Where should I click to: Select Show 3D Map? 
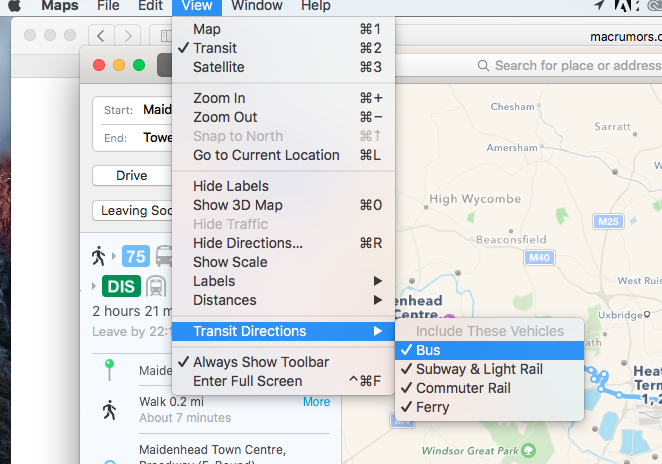283,205
